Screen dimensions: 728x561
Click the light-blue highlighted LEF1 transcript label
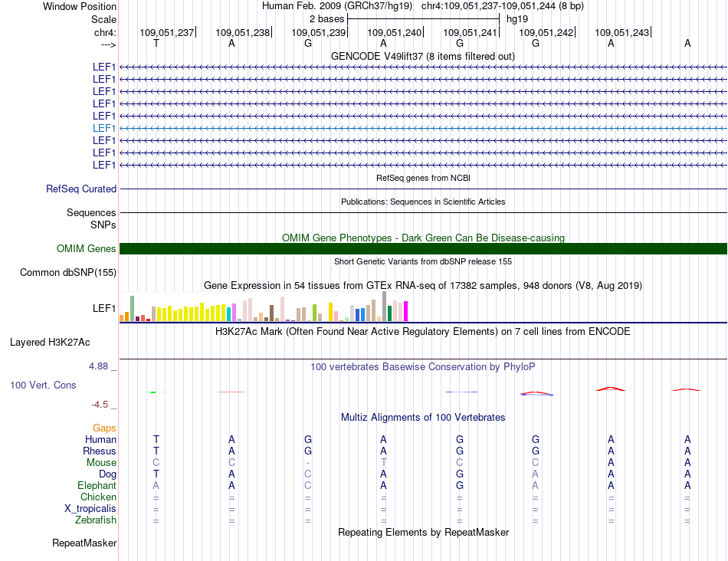[104, 128]
